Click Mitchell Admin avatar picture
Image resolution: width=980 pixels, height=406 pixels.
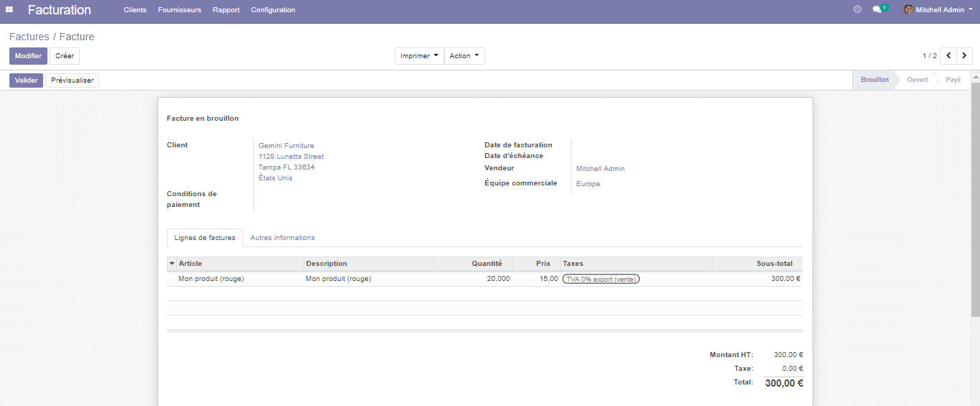(x=908, y=10)
